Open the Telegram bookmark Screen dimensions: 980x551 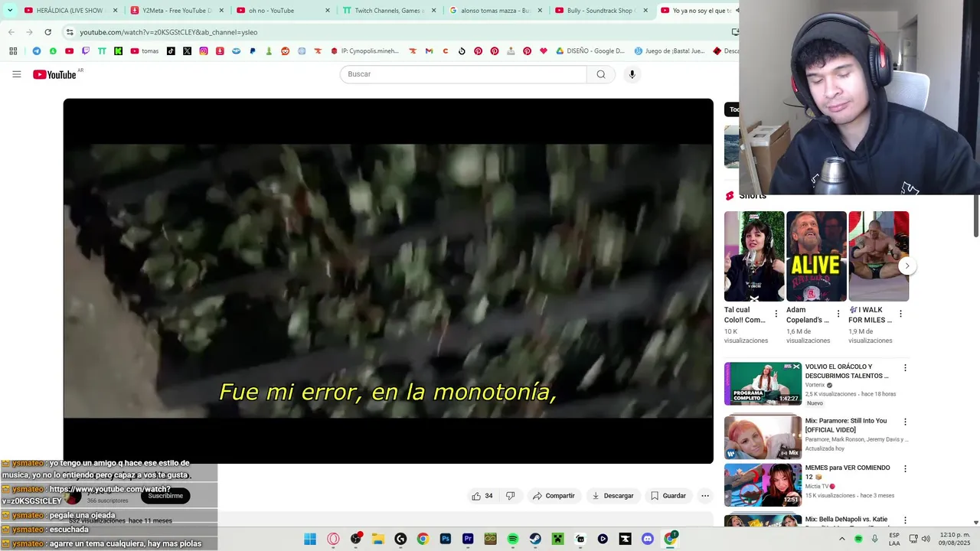tap(36, 51)
